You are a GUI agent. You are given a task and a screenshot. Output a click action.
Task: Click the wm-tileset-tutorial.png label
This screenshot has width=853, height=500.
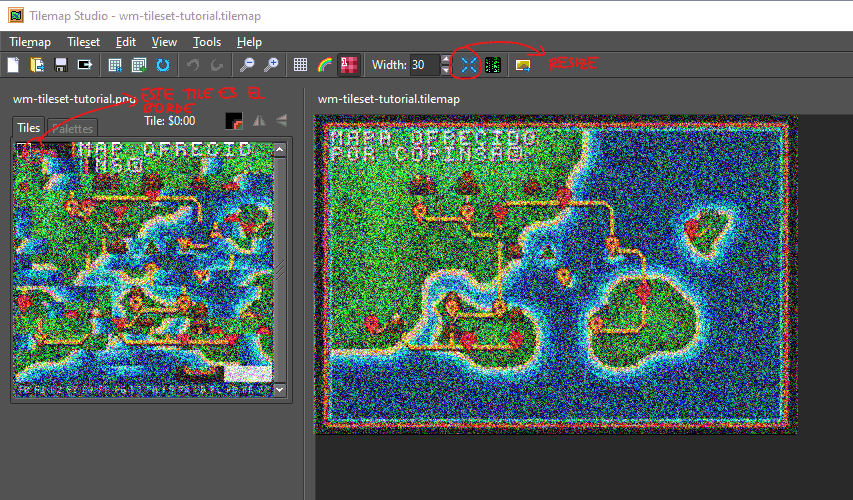pyautogui.click(x=75, y=99)
